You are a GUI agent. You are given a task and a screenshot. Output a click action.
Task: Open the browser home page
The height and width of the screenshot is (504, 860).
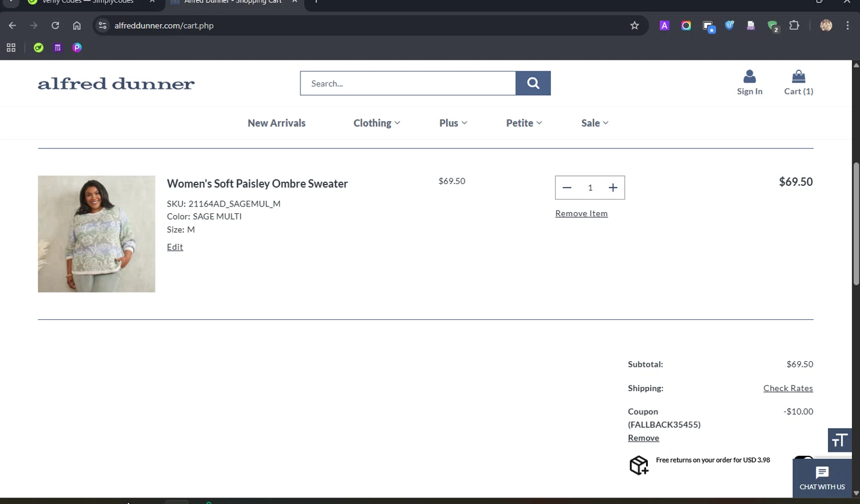click(77, 25)
